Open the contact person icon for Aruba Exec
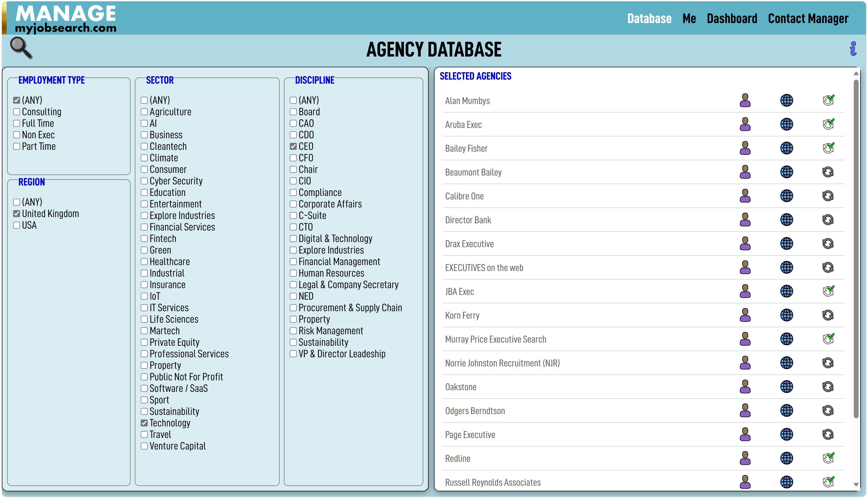Viewport: 868px width, 498px height. pyautogui.click(x=745, y=124)
